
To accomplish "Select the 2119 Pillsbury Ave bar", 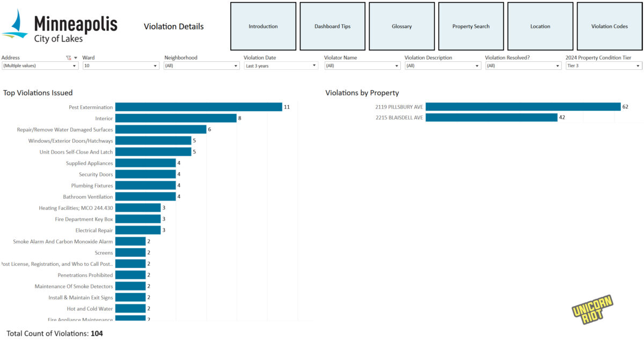I will [x=523, y=107].
